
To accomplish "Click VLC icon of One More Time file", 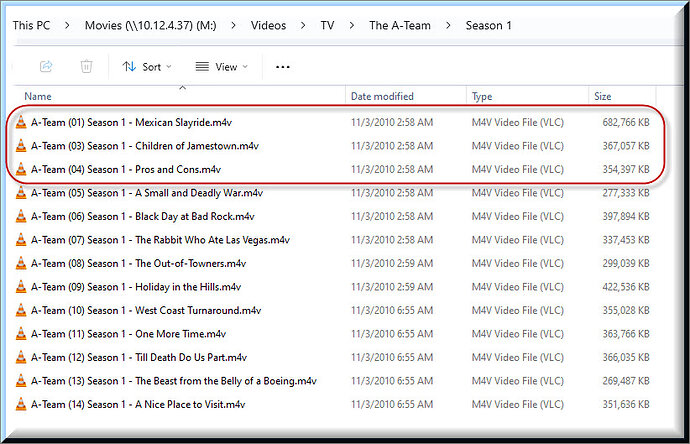I will coord(21,334).
